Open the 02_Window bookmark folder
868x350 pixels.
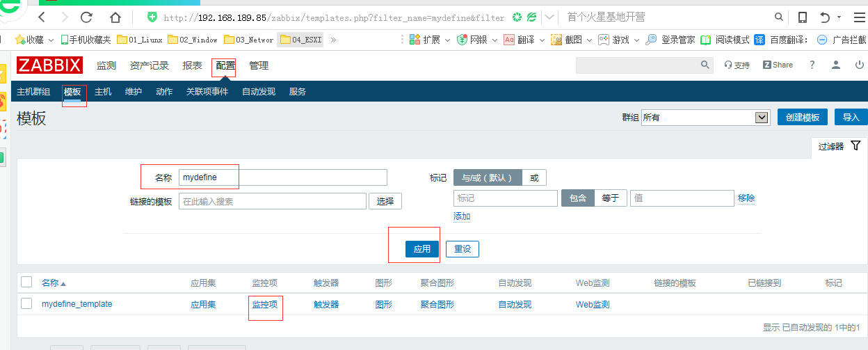point(193,40)
